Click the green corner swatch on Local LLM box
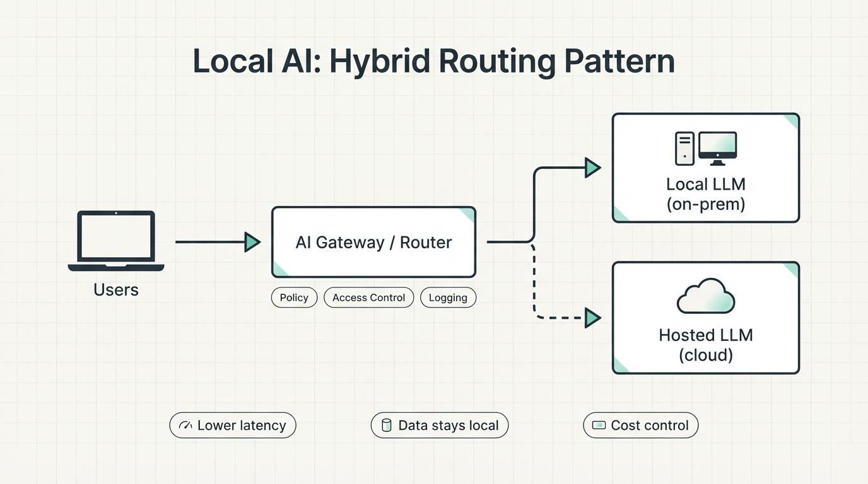The image size is (868, 484). (790, 121)
